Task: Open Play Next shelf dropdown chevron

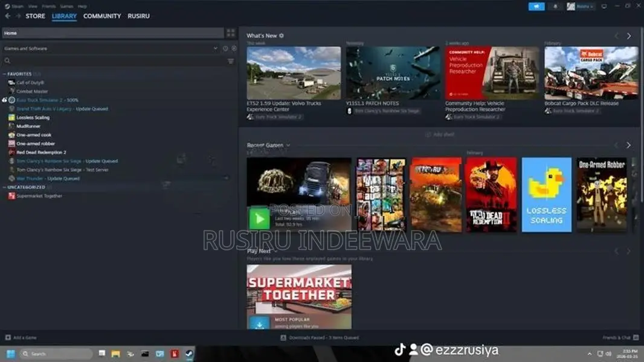Action: coord(275,251)
